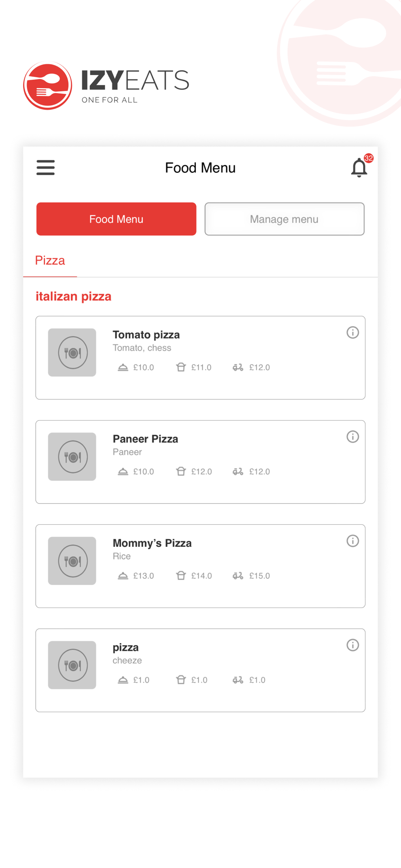Show info for the cheeze pizza item
The width and height of the screenshot is (401, 868).
[352, 645]
